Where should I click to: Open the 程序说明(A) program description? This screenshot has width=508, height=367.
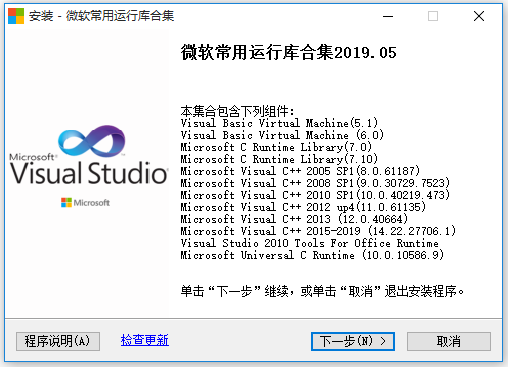click(58, 341)
